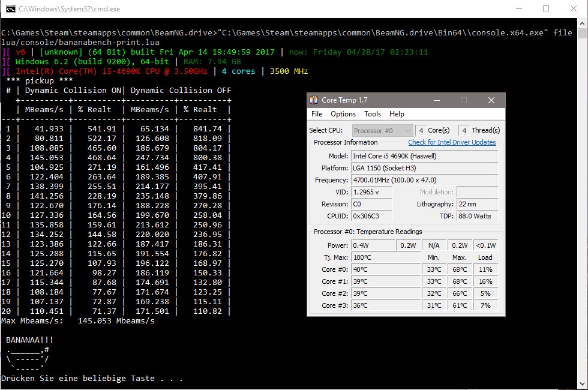
Task: Click the Revision field C0
Action: point(371,204)
